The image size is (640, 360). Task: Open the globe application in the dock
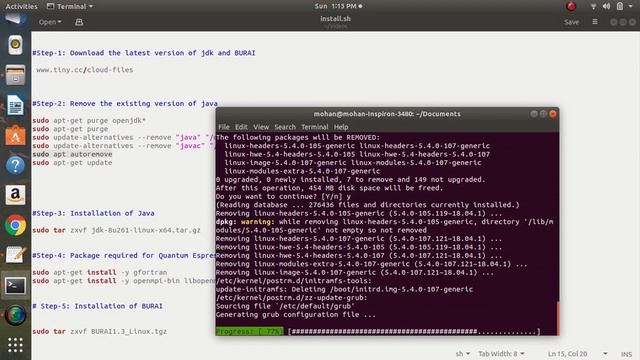[x=15, y=316]
